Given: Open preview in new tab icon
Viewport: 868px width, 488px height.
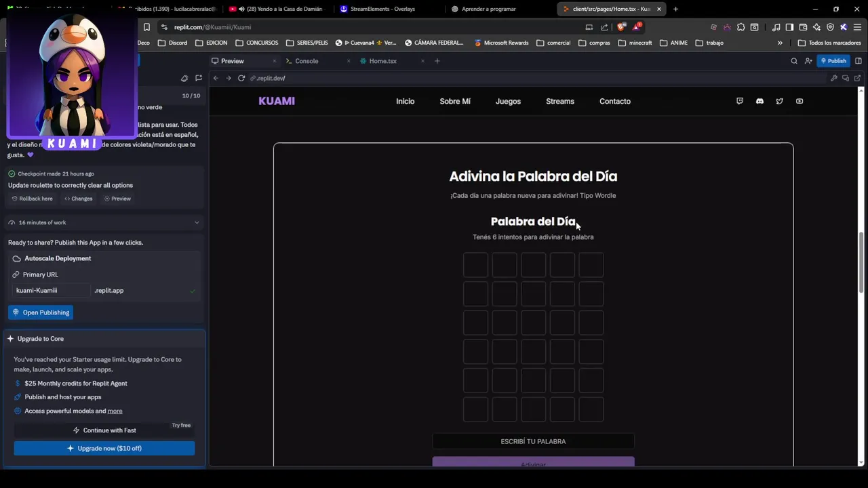Looking at the screenshot, I should [x=858, y=78].
